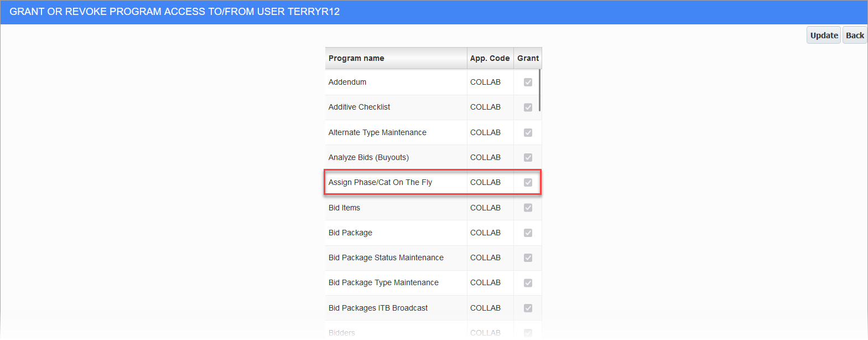
Task: Click COLLAB code in Analyze Bids row
Action: click(485, 157)
